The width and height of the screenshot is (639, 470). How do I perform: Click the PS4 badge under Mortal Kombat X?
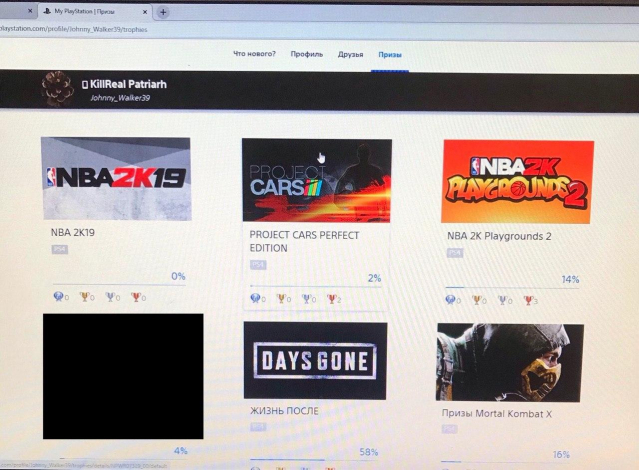point(450,429)
